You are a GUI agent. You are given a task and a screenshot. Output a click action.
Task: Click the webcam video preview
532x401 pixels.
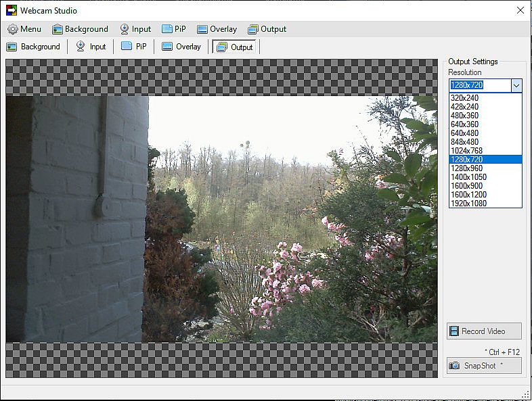pos(221,219)
